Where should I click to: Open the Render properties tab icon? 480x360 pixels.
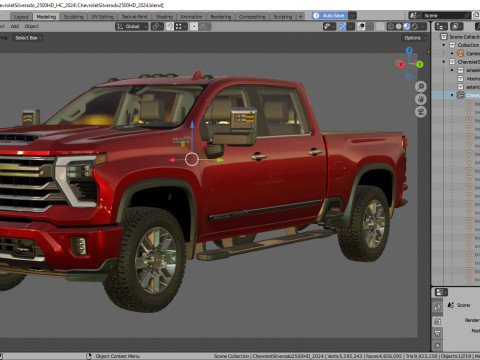[438, 321]
